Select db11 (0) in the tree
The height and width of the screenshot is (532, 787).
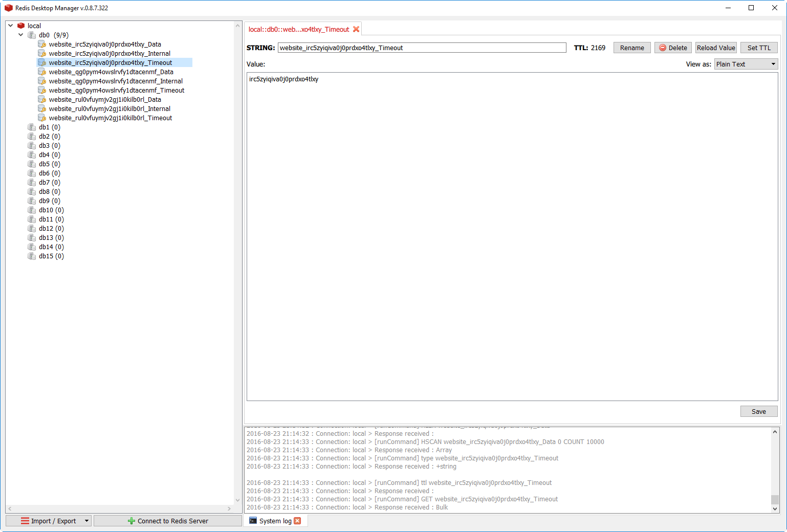click(51, 219)
